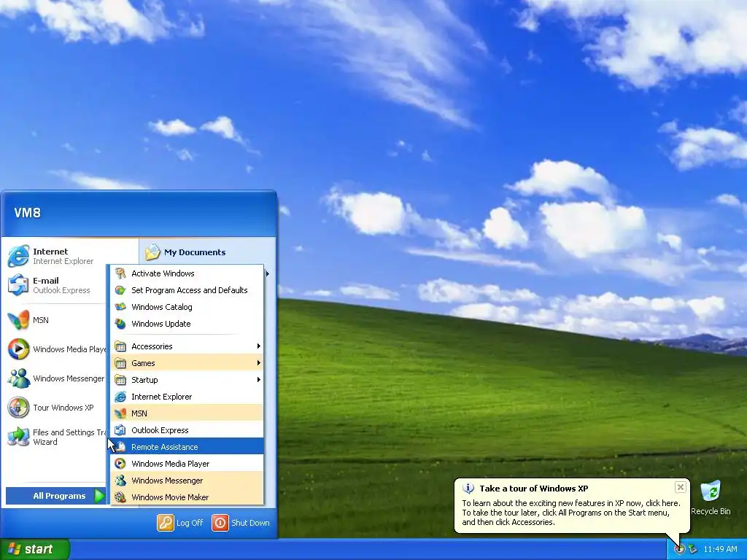Click the 'Take a tour of Windows XP' title
Viewport: 747px width, 560px height.
point(533,488)
